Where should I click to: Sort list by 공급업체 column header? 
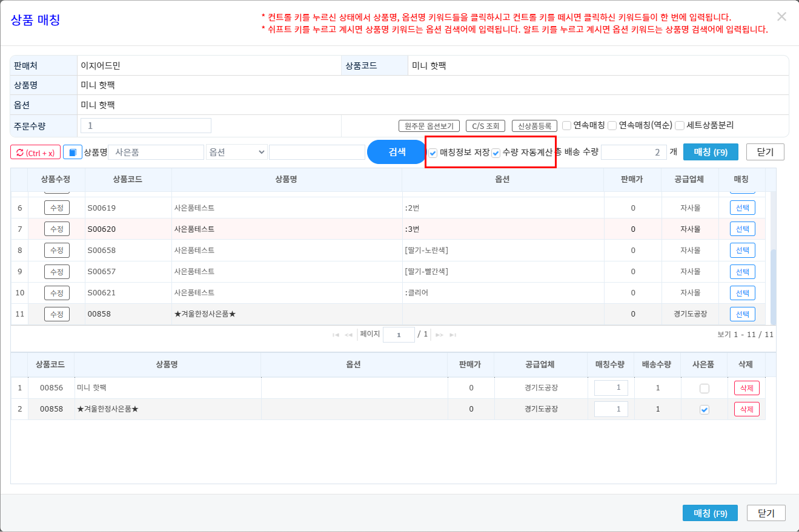[689, 179]
